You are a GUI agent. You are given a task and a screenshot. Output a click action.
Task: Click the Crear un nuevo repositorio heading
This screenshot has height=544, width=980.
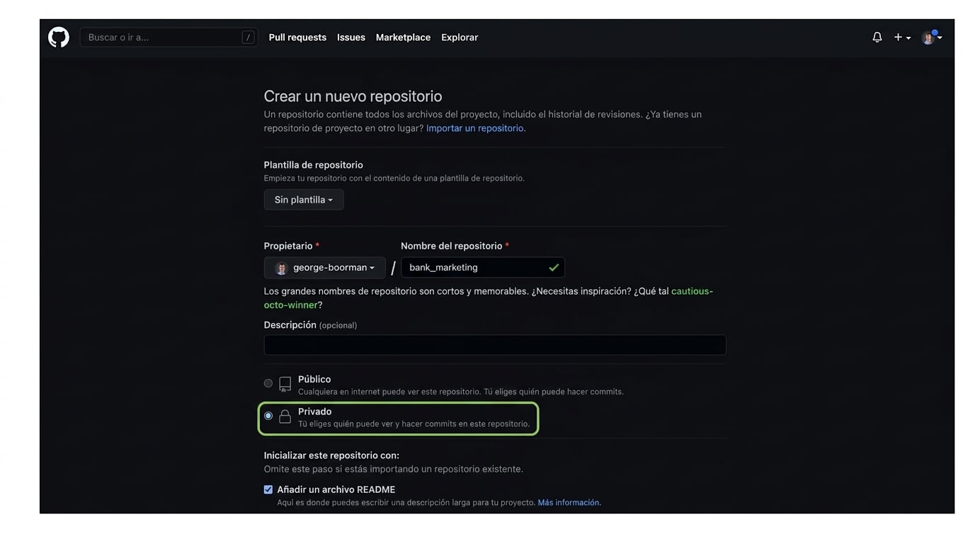click(353, 96)
